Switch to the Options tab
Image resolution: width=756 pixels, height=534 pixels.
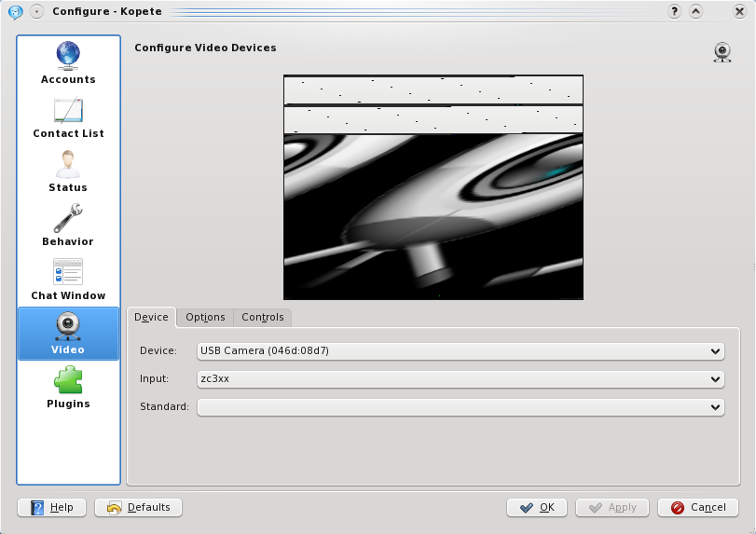(x=205, y=317)
